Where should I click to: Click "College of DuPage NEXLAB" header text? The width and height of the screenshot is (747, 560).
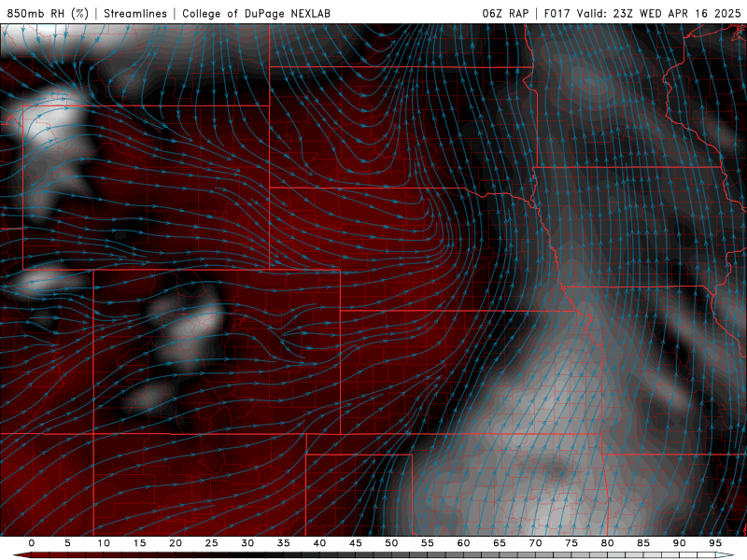point(256,13)
